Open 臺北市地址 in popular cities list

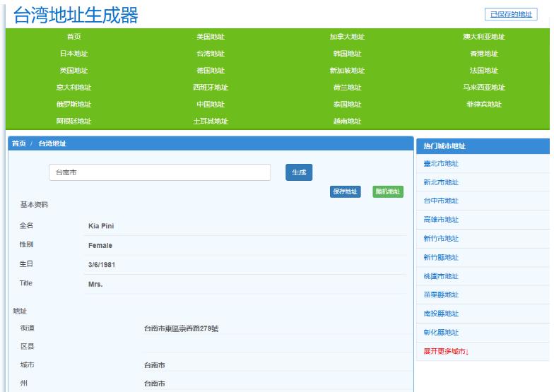click(x=441, y=163)
